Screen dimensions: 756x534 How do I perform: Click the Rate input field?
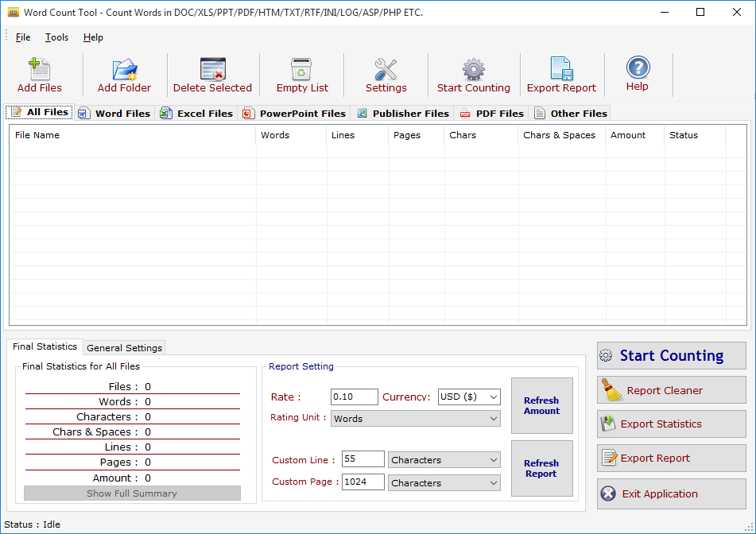[354, 397]
